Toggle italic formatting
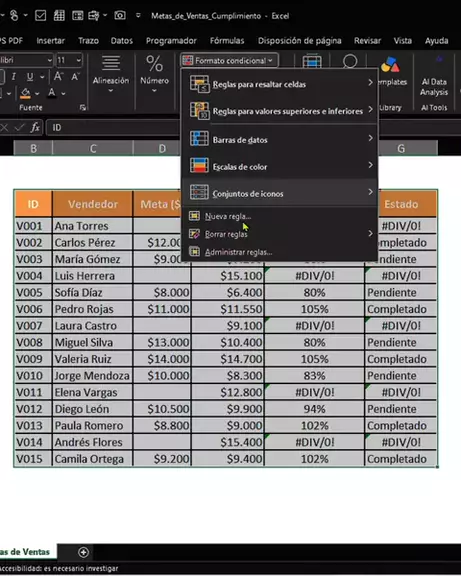The height and width of the screenshot is (576, 461). point(14,77)
